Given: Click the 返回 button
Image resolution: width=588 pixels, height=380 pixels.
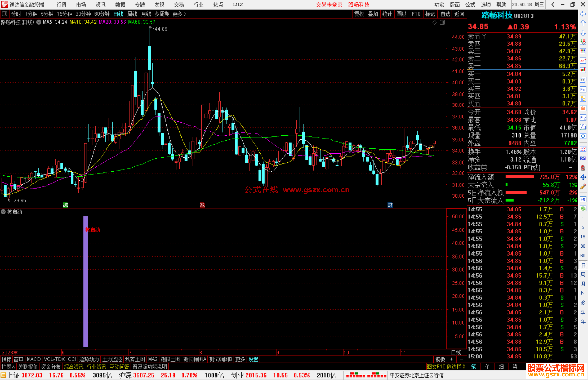Looking at the screenshot, I should pyautogui.click(x=459, y=14).
